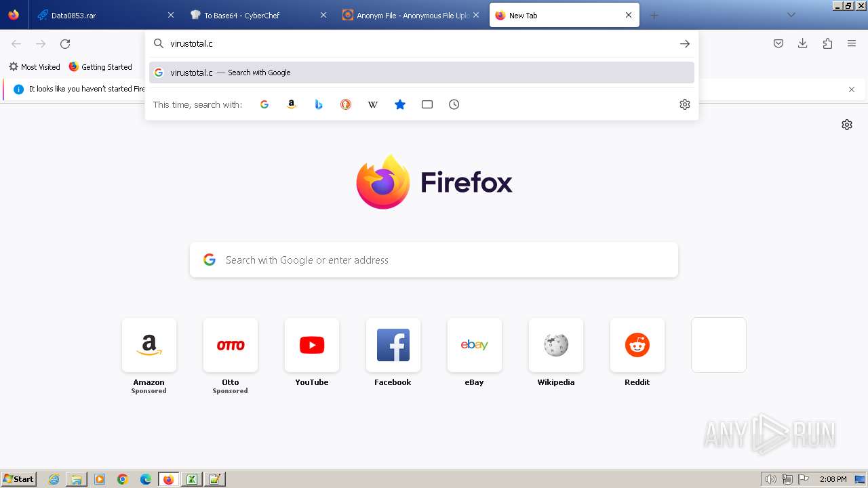868x488 pixels.
Task: Search this time with Wikipedia icon
Action: point(373,104)
